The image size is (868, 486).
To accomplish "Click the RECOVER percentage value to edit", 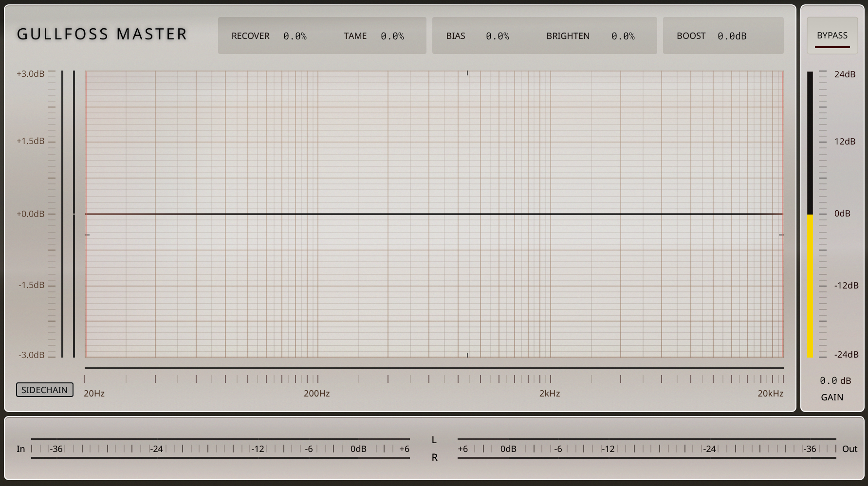I will tap(295, 36).
